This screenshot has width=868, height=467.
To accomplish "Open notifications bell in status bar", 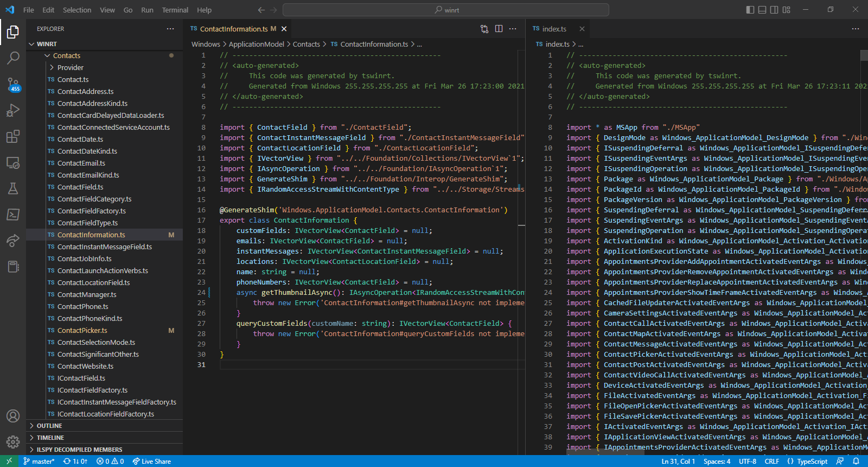I will [856, 461].
